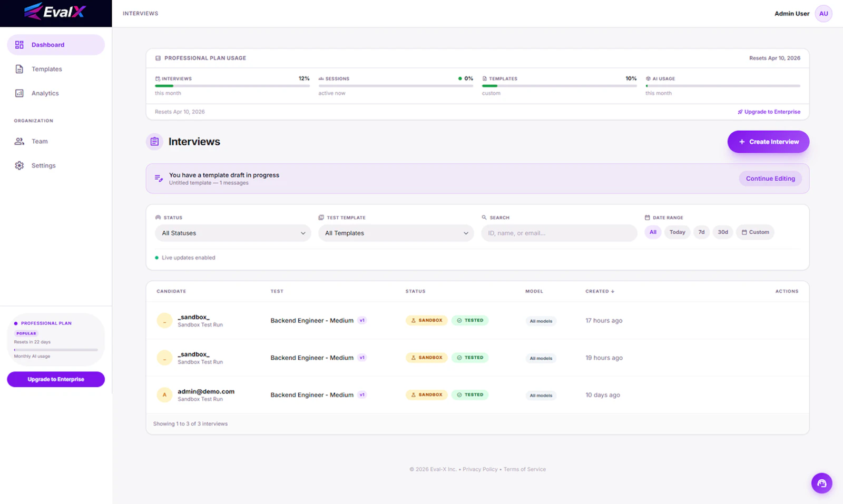Go to Analytics in sidebar

click(x=56, y=93)
